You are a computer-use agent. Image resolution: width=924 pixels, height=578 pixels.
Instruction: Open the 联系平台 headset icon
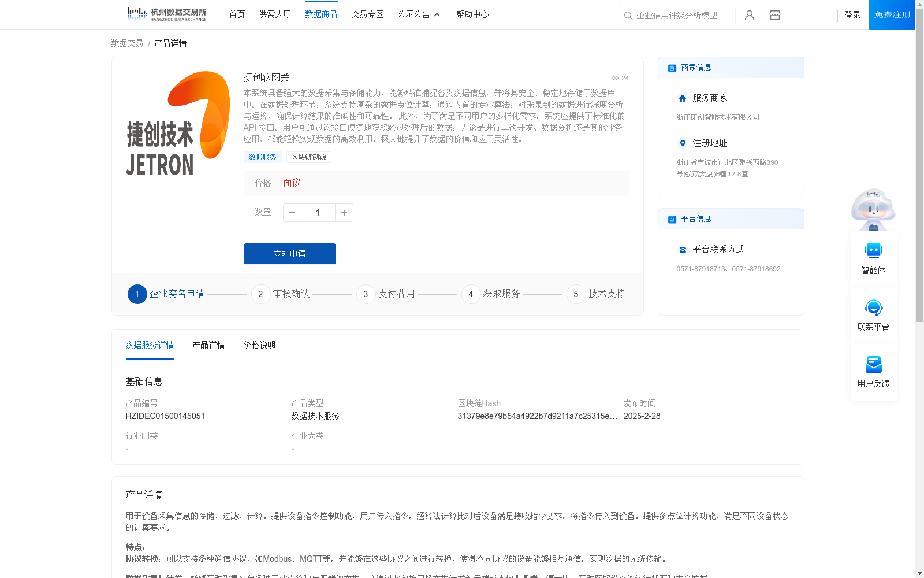click(x=873, y=307)
